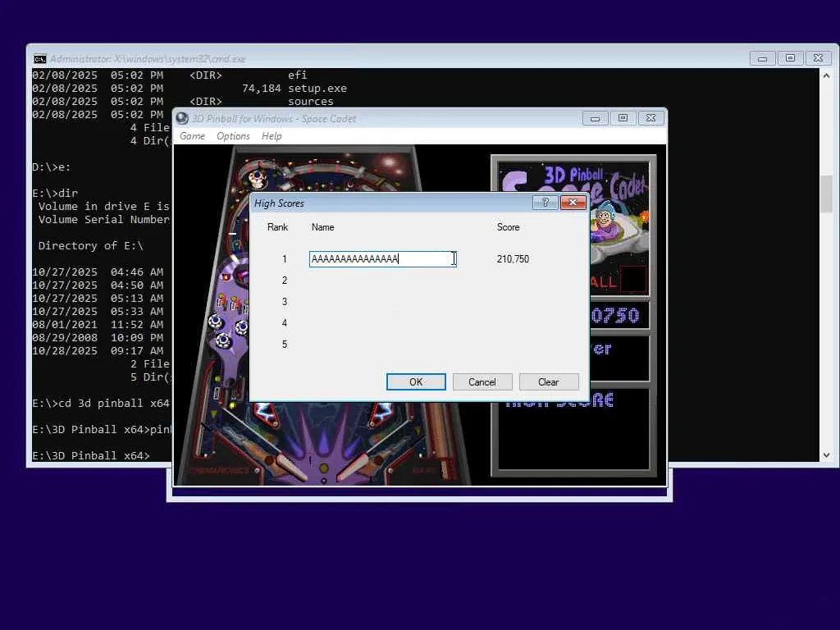The image size is (840, 630).
Task: Click the 'E:\>cd 3d pinball x64' command line
Action: (101, 404)
